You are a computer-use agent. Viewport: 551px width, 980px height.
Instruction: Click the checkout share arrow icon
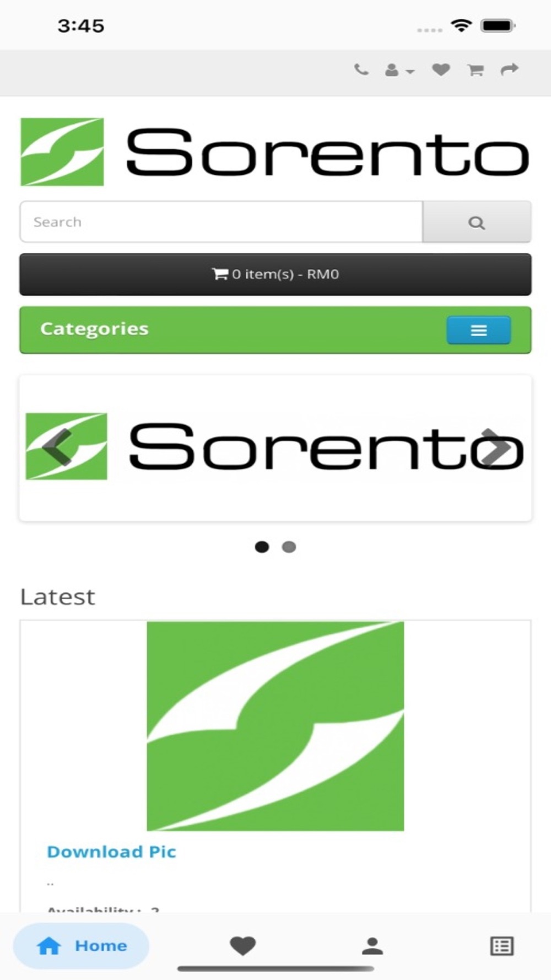tap(510, 70)
